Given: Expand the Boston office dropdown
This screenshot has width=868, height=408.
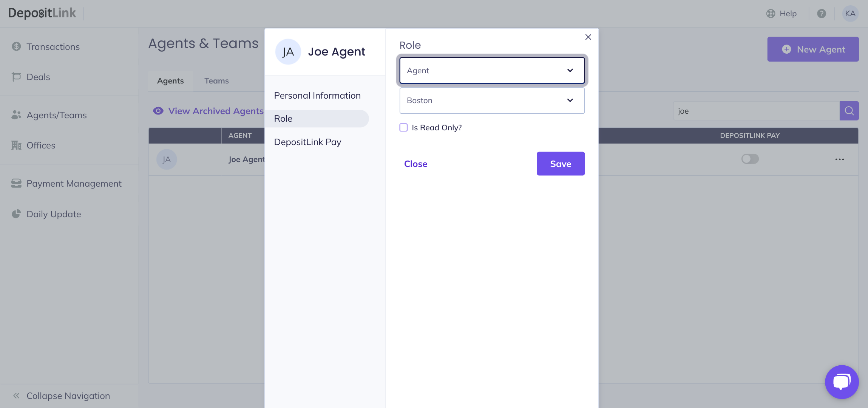Looking at the screenshot, I should pos(492,100).
